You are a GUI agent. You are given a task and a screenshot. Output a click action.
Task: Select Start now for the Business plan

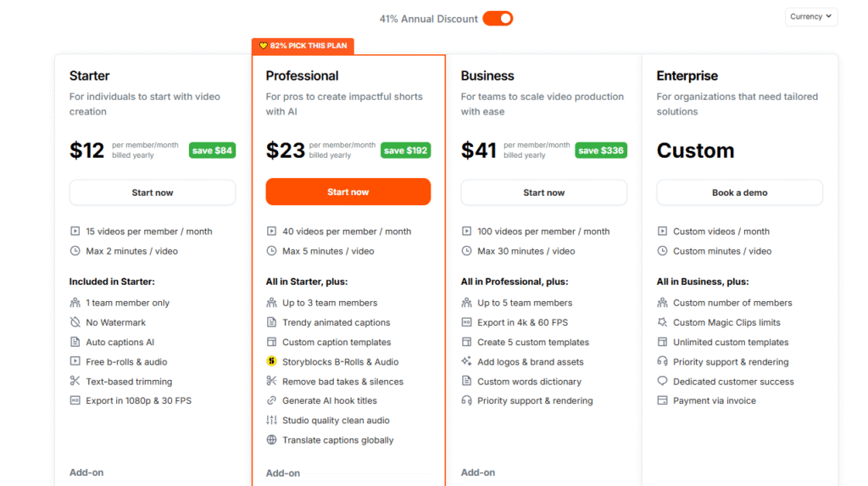point(543,193)
